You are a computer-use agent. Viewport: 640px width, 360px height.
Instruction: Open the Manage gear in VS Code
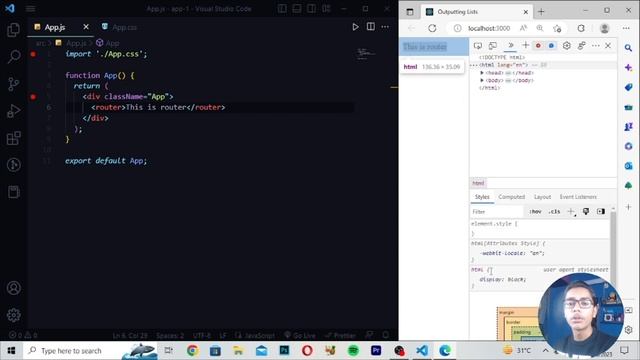click(x=13, y=315)
